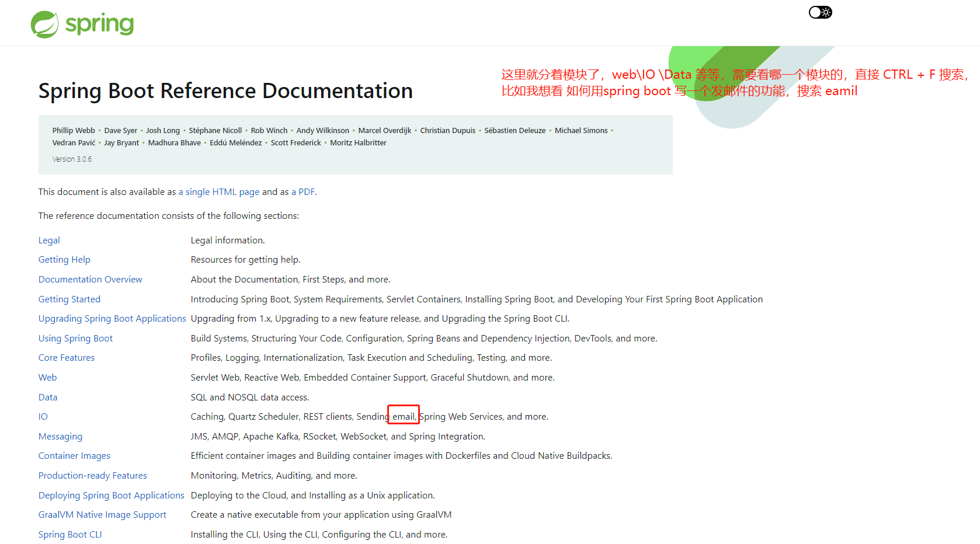Click author name Moritz Halbritter
The image size is (980, 544).
(358, 143)
